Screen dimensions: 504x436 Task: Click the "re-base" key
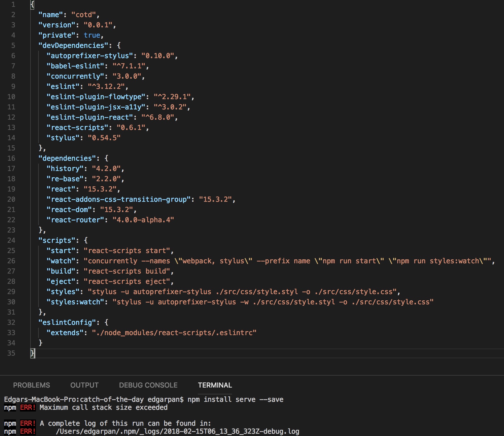65,179
